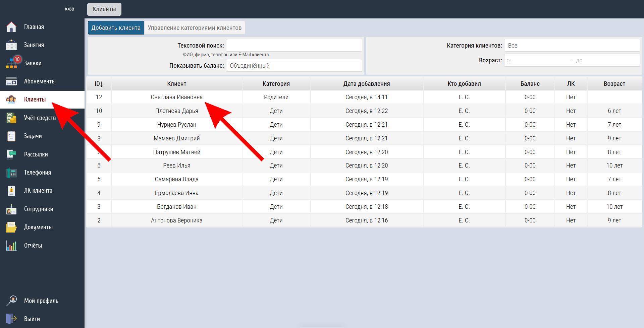644x328 pixels.
Task: Click Родители category cell
Action: [x=276, y=97]
